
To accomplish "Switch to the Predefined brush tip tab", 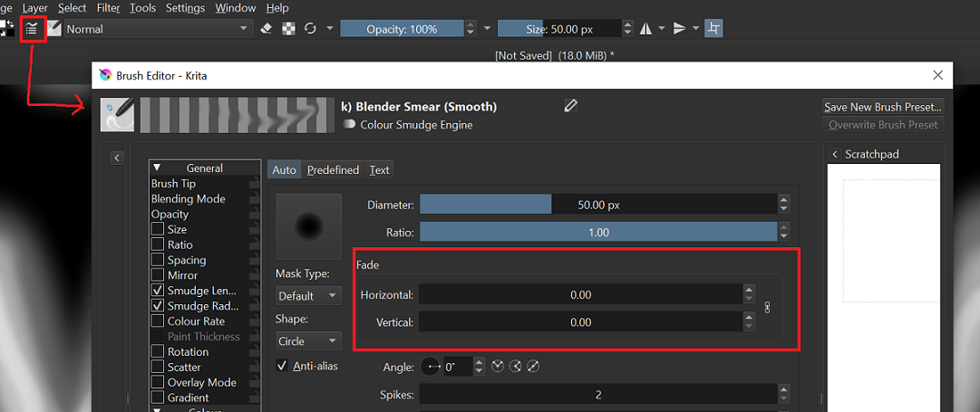I will pos(333,169).
